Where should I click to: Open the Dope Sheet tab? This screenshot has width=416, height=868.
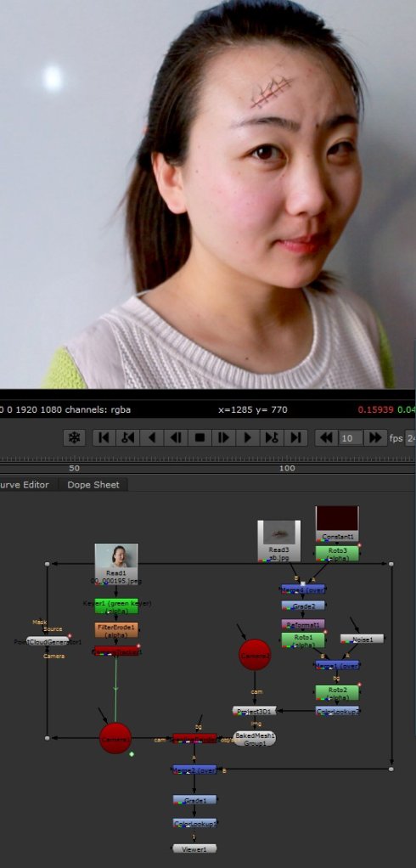click(x=93, y=484)
